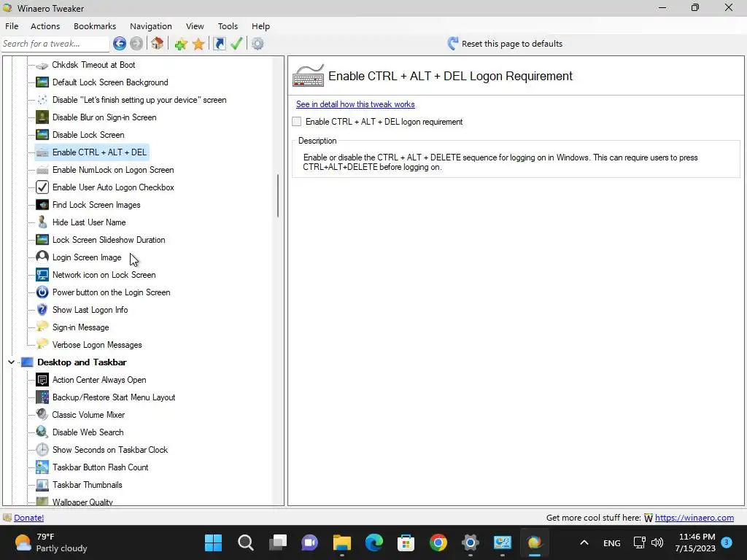
Task: Select Lock Screen Slideshow Duration item
Action: click(x=109, y=240)
